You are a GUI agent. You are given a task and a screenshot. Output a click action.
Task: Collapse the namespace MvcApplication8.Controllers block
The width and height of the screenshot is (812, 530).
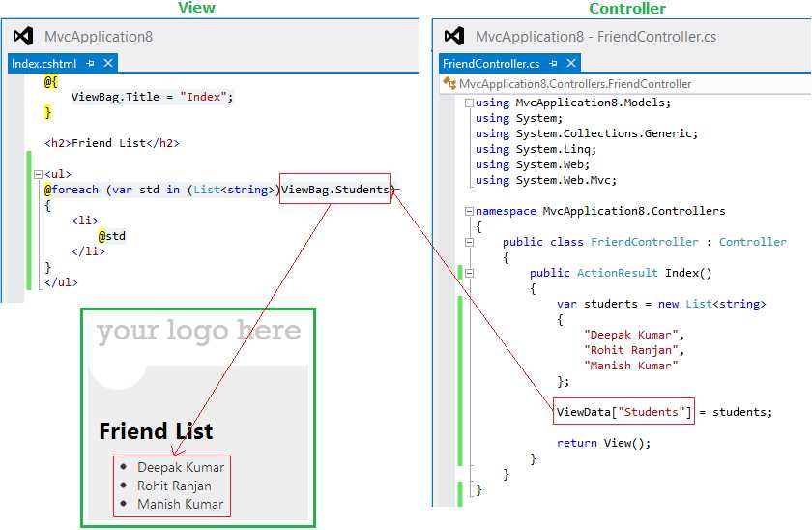click(469, 211)
